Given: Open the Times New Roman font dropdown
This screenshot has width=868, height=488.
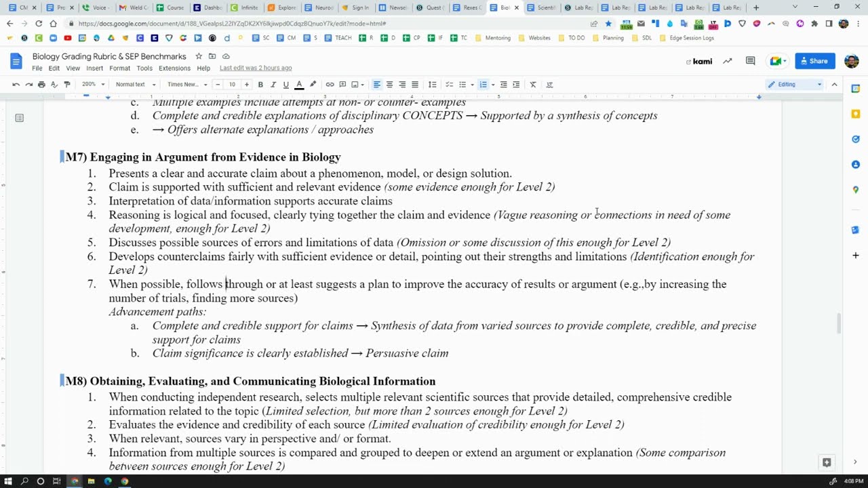Looking at the screenshot, I should click(186, 85).
